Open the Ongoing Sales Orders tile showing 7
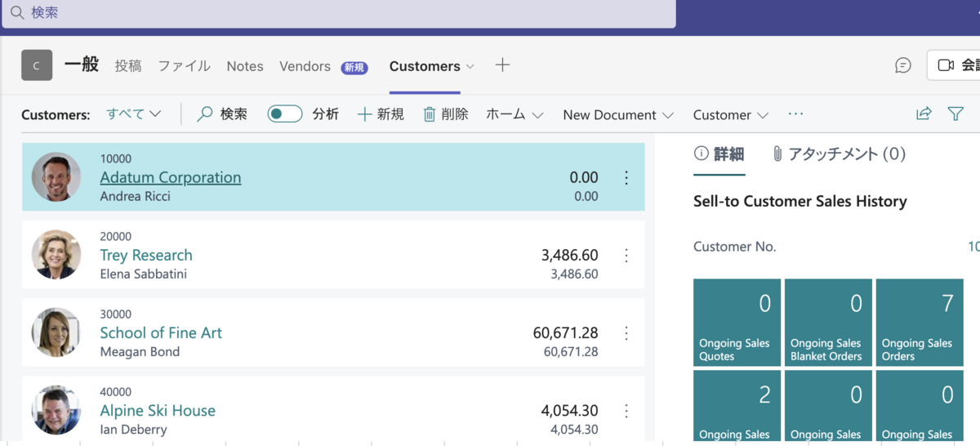Viewport: 980px width, 446px height. [920, 323]
